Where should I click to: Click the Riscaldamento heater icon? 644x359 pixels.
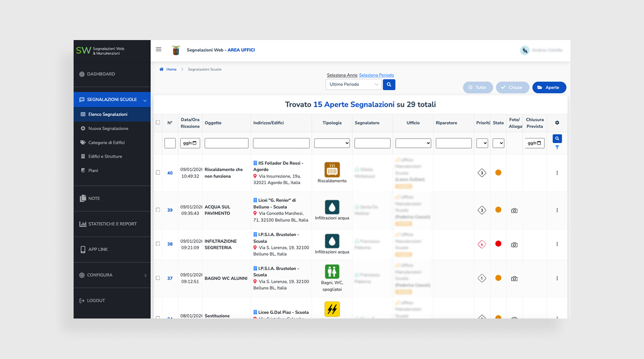pyautogui.click(x=332, y=169)
